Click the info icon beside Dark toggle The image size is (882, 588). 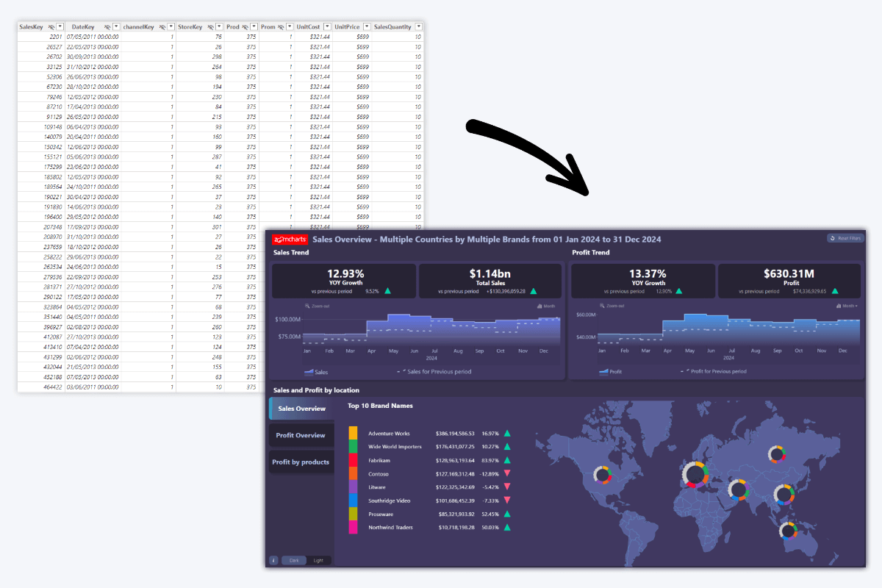tap(273, 560)
